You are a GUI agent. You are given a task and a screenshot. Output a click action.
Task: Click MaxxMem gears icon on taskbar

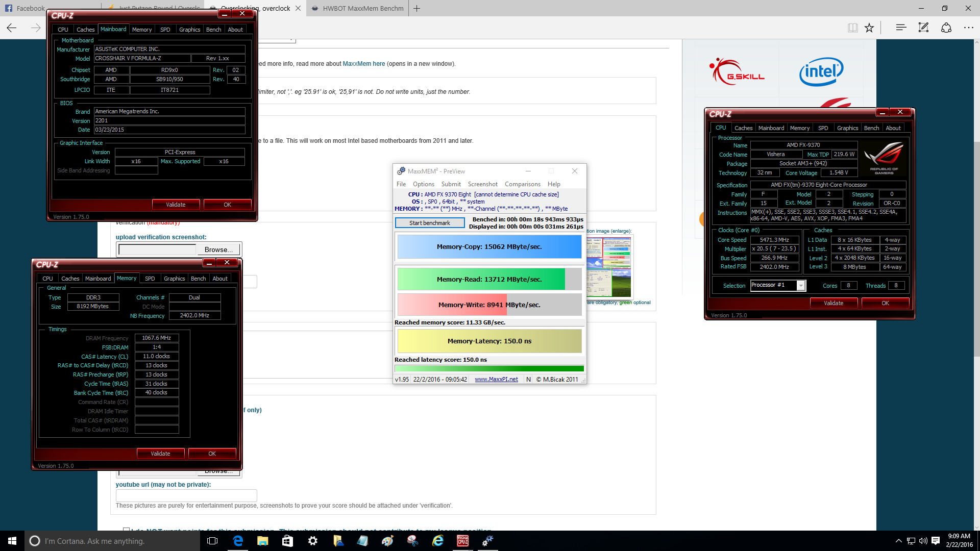pyautogui.click(x=487, y=541)
